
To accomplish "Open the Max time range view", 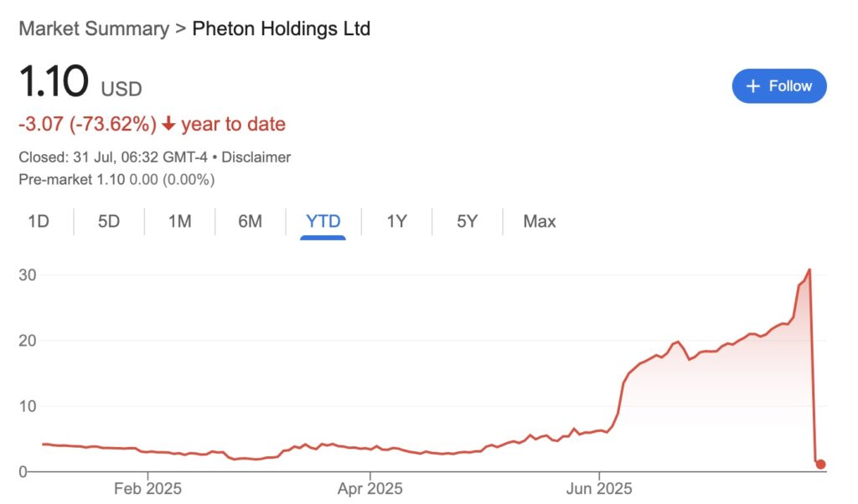I will [538, 221].
